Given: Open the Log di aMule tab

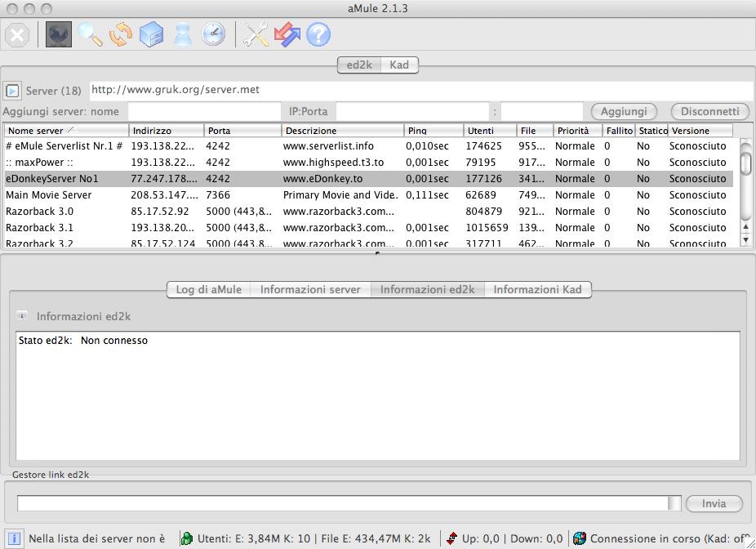Looking at the screenshot, I should [209, 289].
